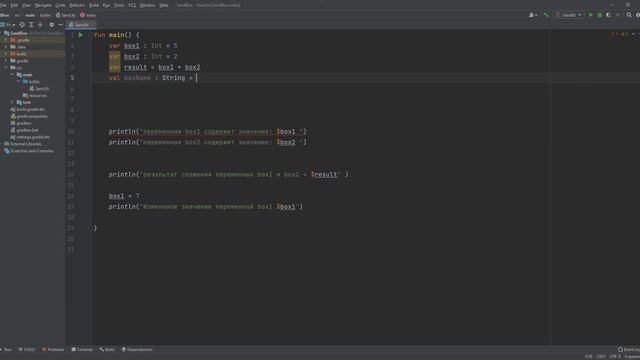Open the Help menu
The width and height of the screenshot is (640, 360).
coord(164,5)
